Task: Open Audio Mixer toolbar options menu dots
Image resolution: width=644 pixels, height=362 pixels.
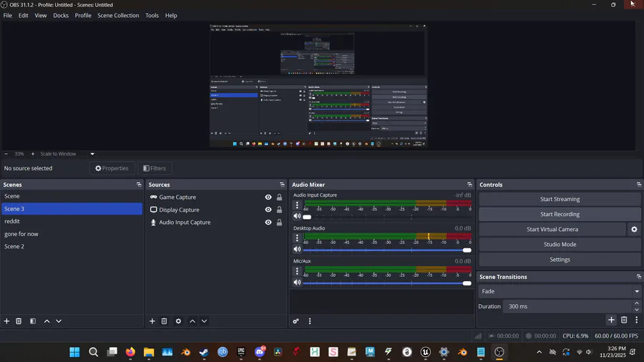Action: (310, 321)
